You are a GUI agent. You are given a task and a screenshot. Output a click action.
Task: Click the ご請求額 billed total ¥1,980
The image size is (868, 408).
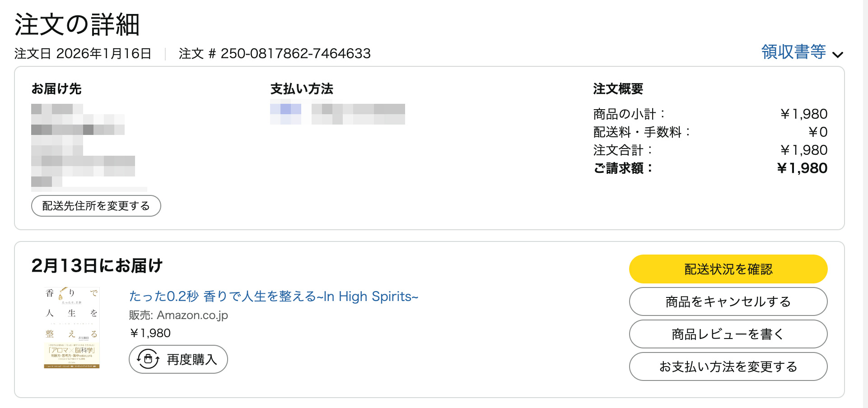[803, 168]
